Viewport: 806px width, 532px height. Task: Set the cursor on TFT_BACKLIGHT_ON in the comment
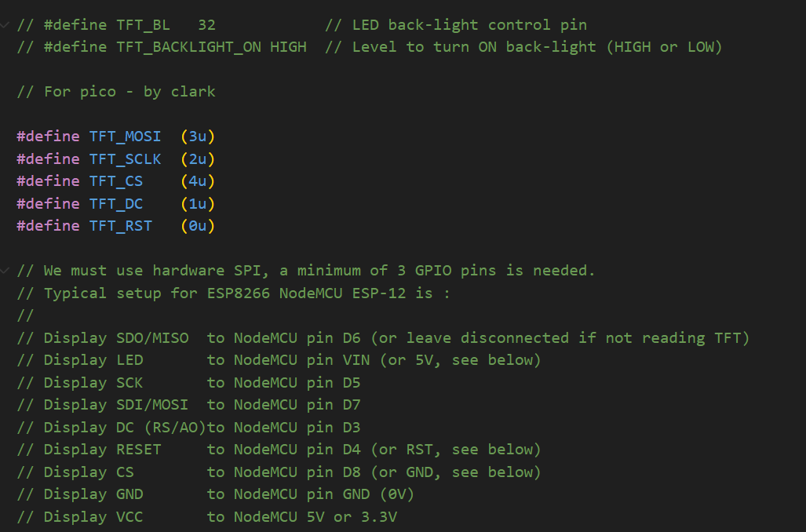[188, 47]
